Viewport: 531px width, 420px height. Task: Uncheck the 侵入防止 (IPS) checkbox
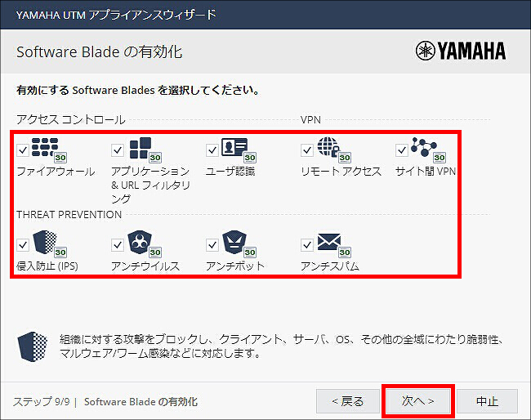coord(23,244)
